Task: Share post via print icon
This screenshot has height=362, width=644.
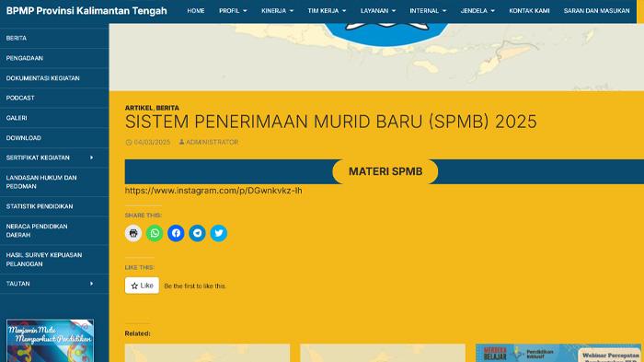Action: (x=133, y=233)
